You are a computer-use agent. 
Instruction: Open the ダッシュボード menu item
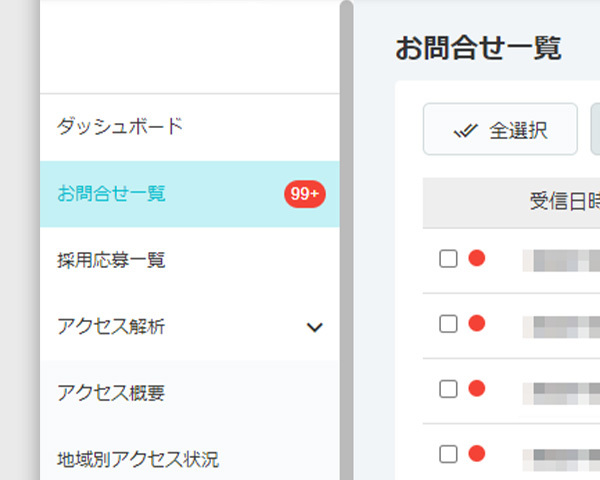190,127
